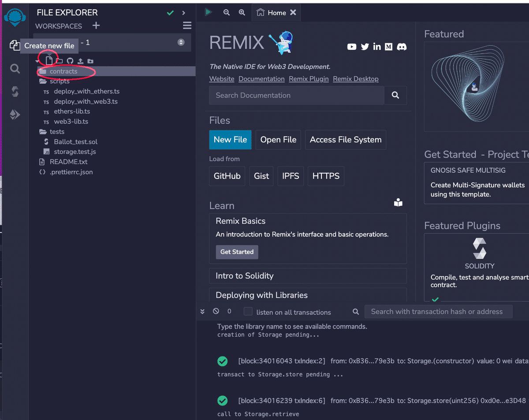Open web3-lib.ts file
The height and width of the screenshot is (420, 529).
[71, 121]
